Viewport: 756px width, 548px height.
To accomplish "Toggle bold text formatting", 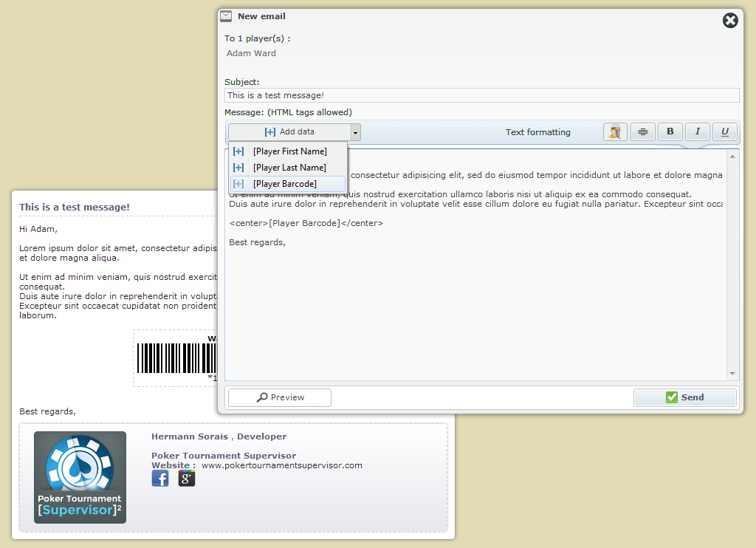I will pyautogui.click(x=670, y=132).
